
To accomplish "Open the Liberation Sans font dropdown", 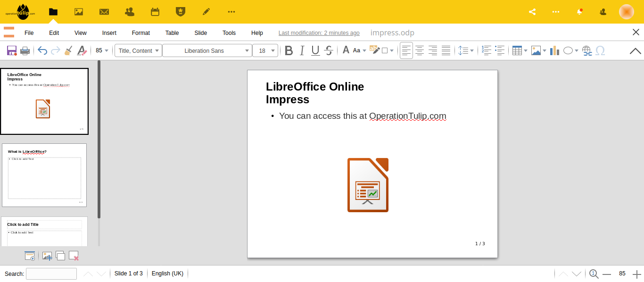I will 207,50.
